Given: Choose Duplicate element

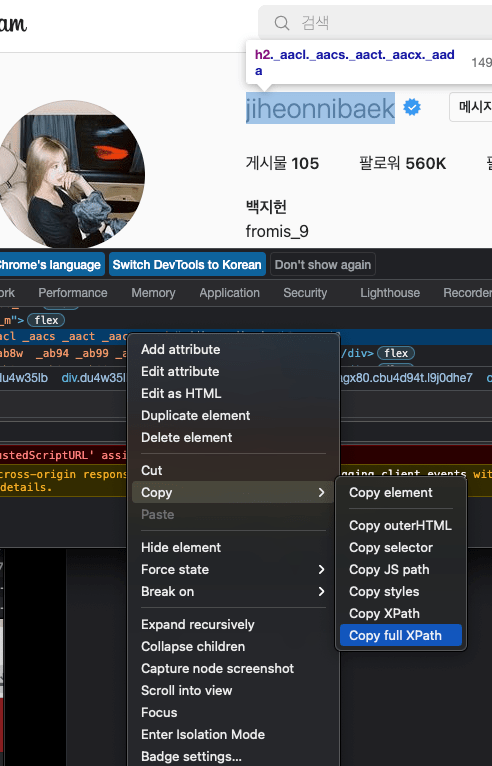Looking at the screenshot, I should point(234,415).
